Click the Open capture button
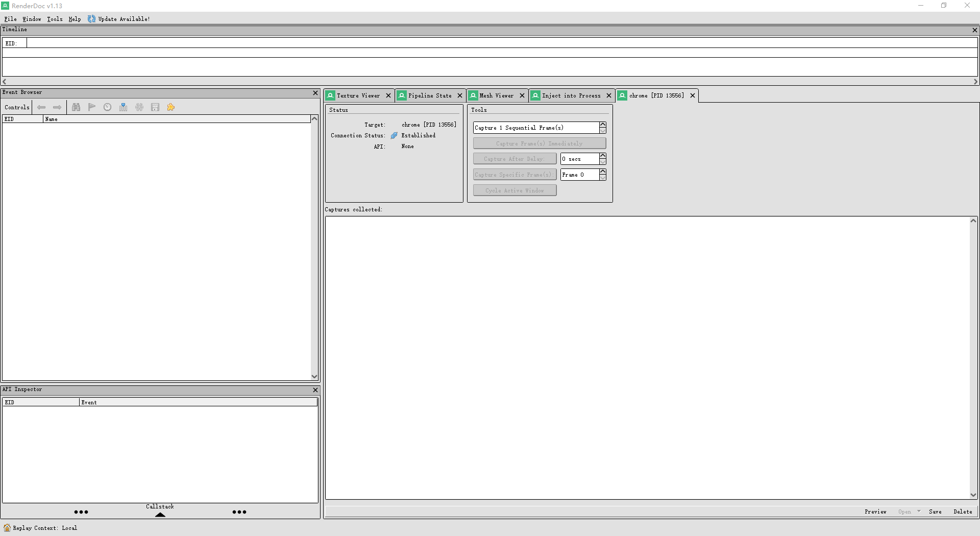The height and width of the screenshot is (536, 980). (904, 511)
